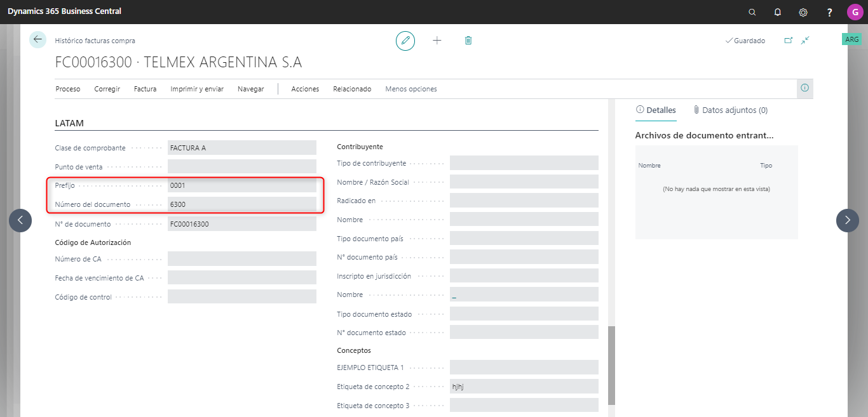Screen dimensions: 868x417
Task: Open the user account avatar G
Action: pos(855,12)
